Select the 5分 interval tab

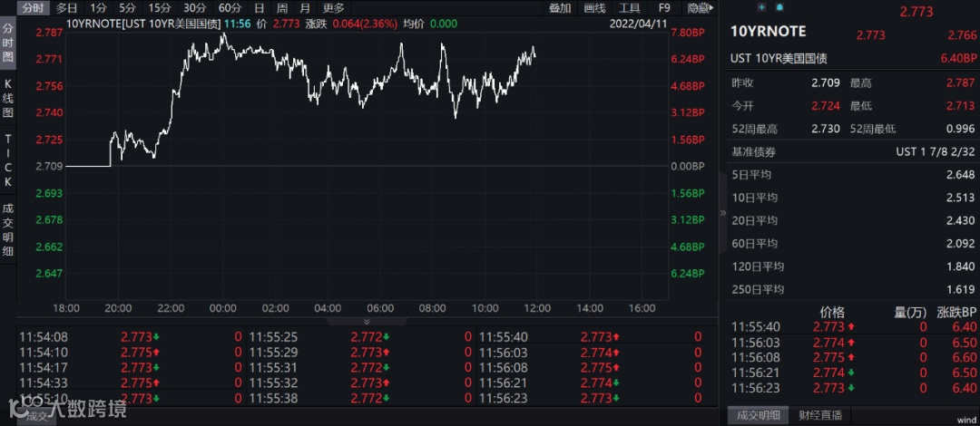[128, 8]
